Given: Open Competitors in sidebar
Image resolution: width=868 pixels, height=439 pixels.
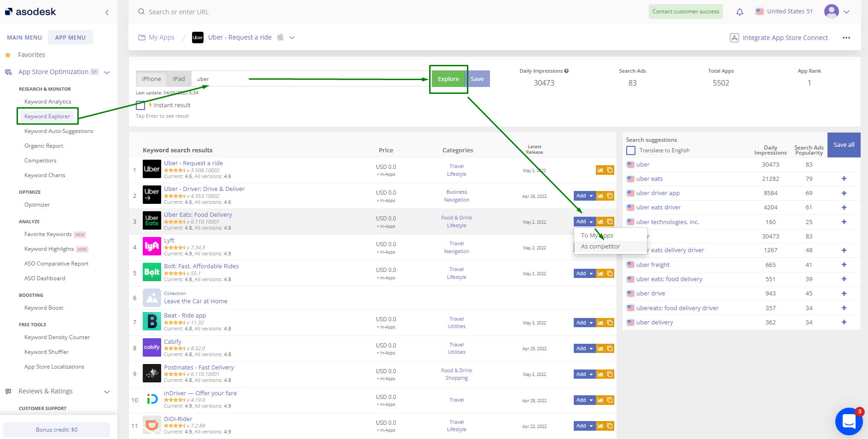Looking at the screenshot, I should pyautogui.click(x=41, y=161).
